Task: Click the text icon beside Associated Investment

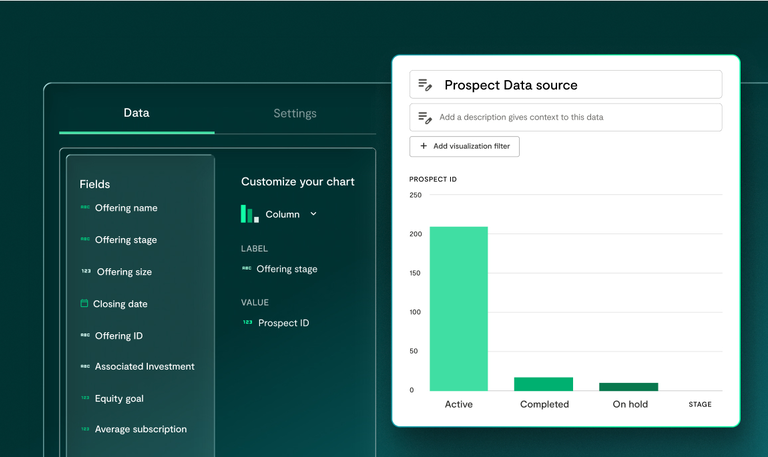Action: coord(85,367)
